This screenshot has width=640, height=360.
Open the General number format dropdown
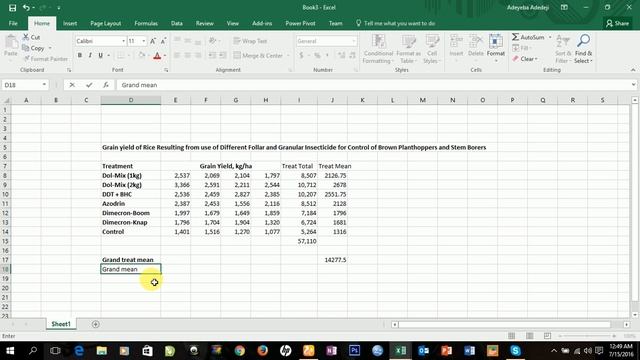pos(353,41)
